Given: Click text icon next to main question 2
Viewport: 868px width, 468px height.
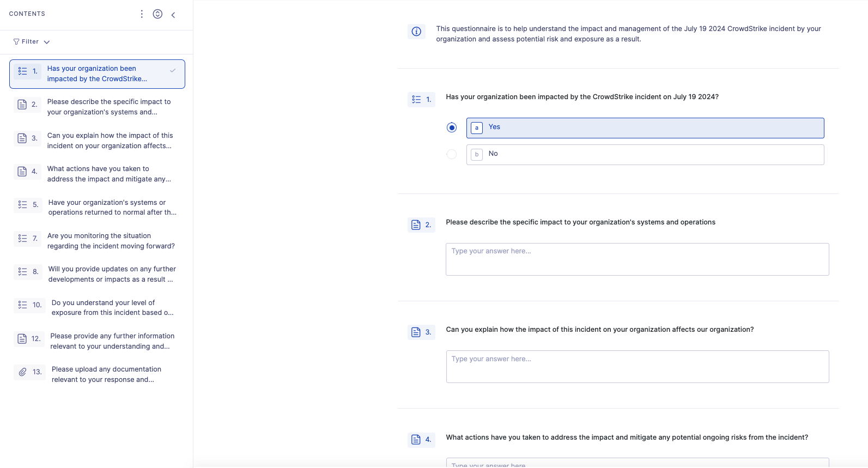Looking at the screenshot, I should (x=416, y=225).
